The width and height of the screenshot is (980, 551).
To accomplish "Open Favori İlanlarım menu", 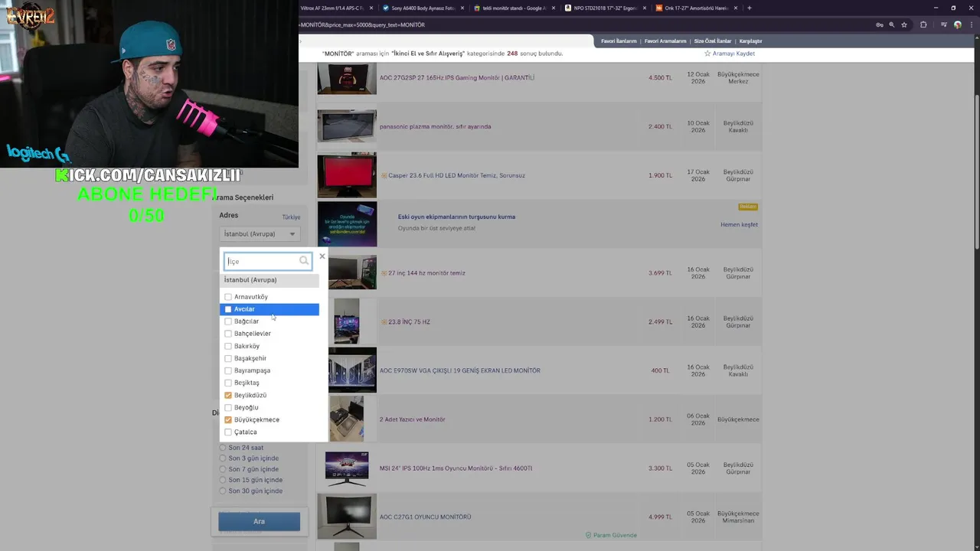I will (x=619, y=41).
